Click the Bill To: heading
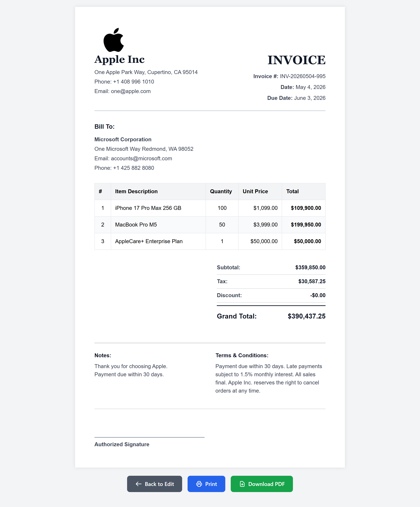Viewport: 420px width, 507px height. [x=104, y=126]
